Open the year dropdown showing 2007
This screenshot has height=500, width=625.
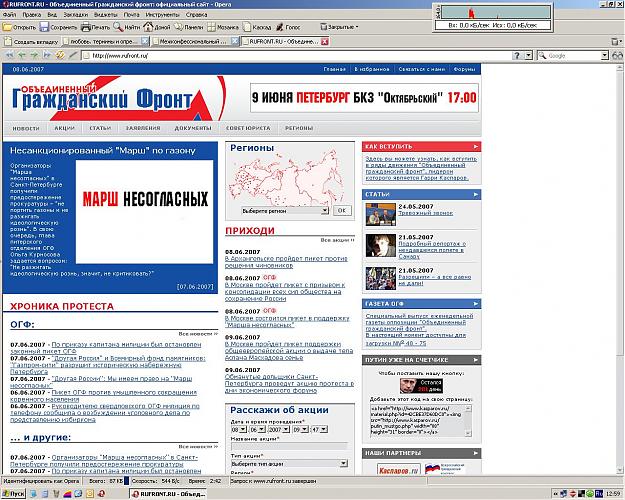pos(286,429)
